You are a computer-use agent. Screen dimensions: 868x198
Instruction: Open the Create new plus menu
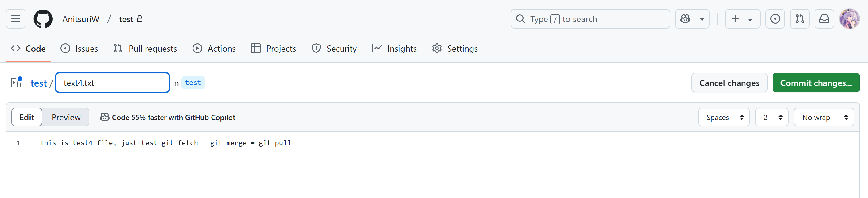tap(742, 19)
